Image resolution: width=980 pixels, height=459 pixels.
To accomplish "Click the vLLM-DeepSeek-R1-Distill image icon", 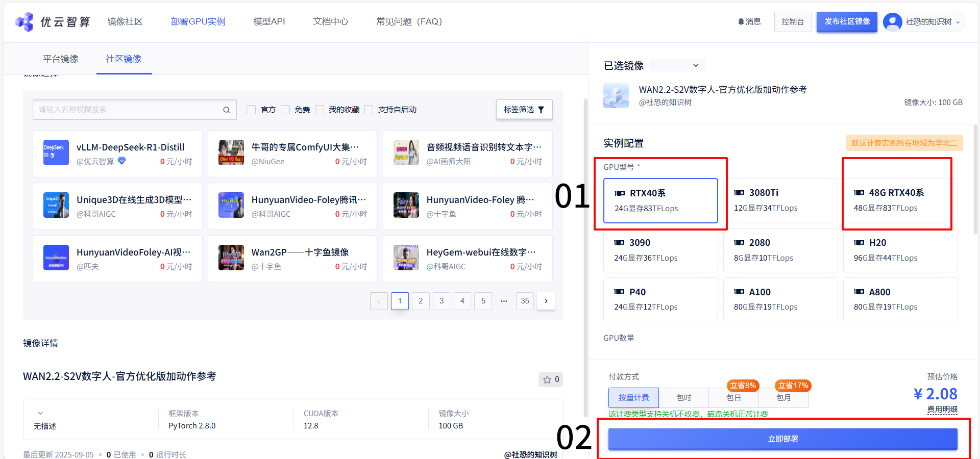I will point(56,152).
